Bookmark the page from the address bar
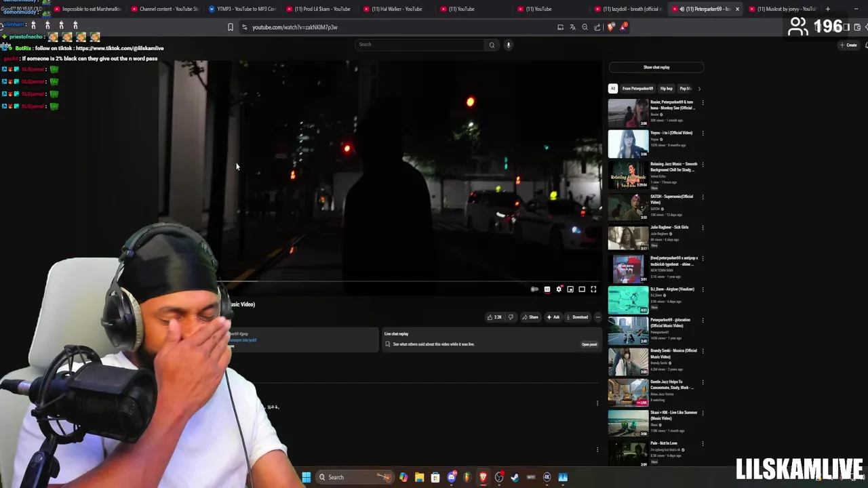The width and height of the screenshot is (868, 488). [231, 27]
